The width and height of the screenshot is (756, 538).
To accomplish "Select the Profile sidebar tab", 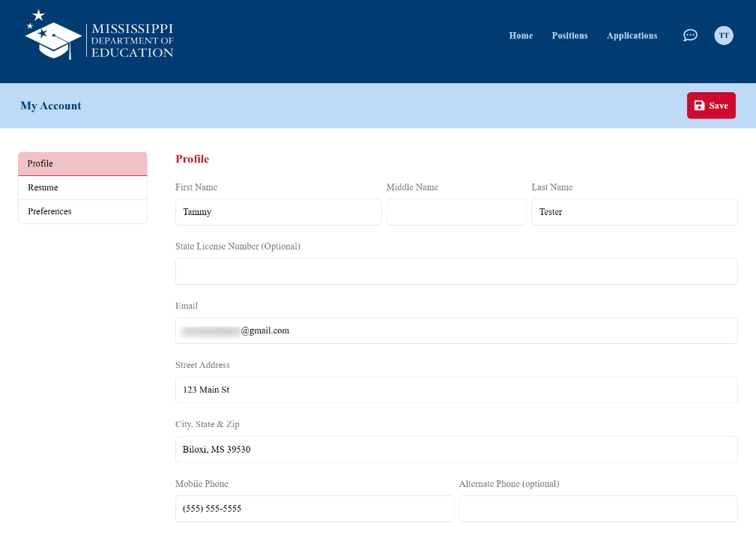I will tap(82, 163).
